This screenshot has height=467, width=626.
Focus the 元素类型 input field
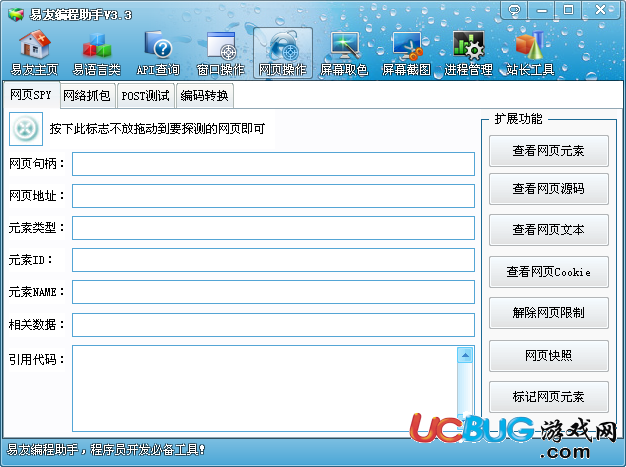[x=273, y=228]
